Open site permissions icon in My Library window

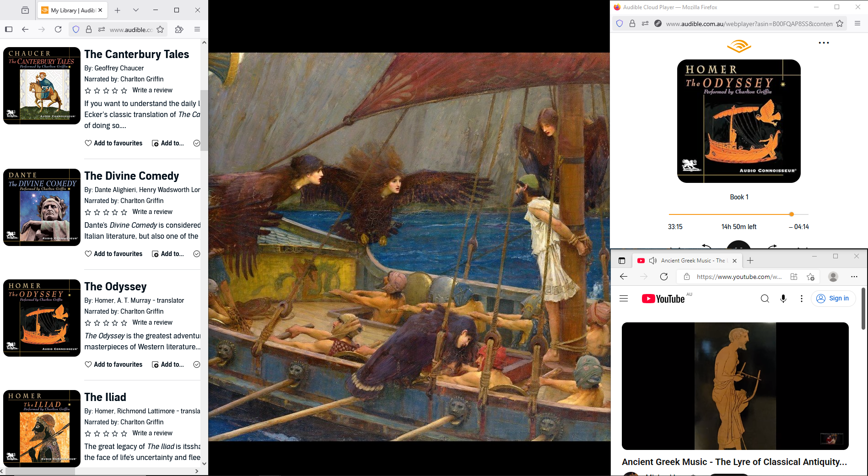coord(102,29)
